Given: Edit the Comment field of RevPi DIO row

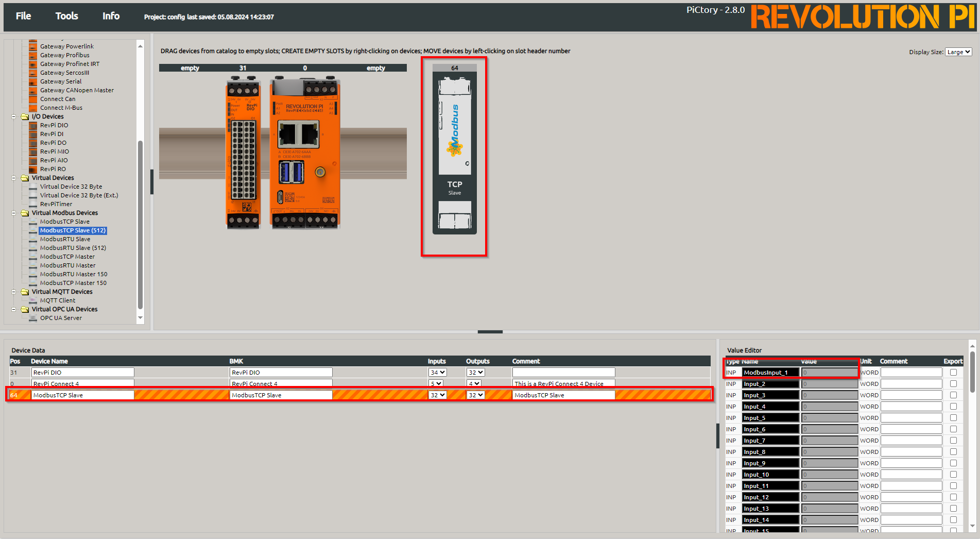Looking at the screenshot, I should pos(563,373).
